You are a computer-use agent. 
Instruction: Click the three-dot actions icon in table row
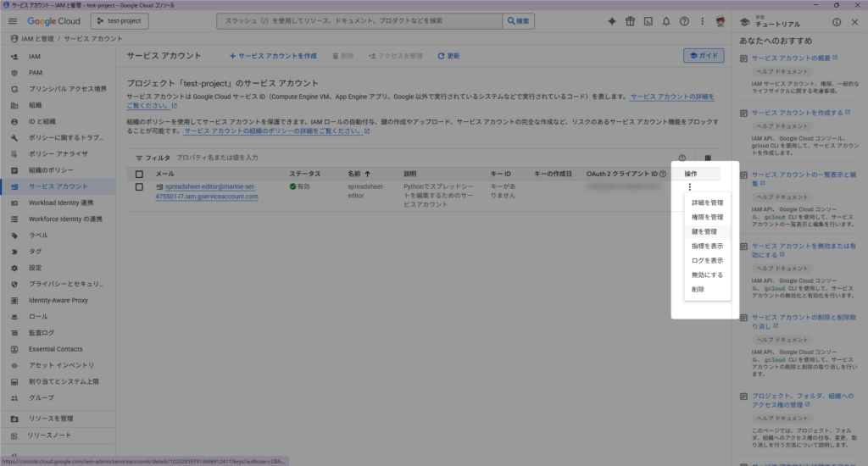point(690,187)
